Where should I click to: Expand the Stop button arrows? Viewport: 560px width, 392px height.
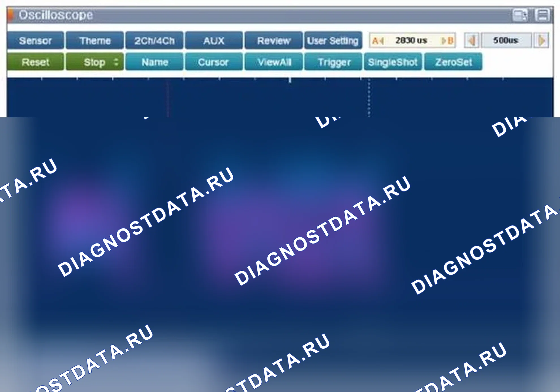tap(116, 62)
